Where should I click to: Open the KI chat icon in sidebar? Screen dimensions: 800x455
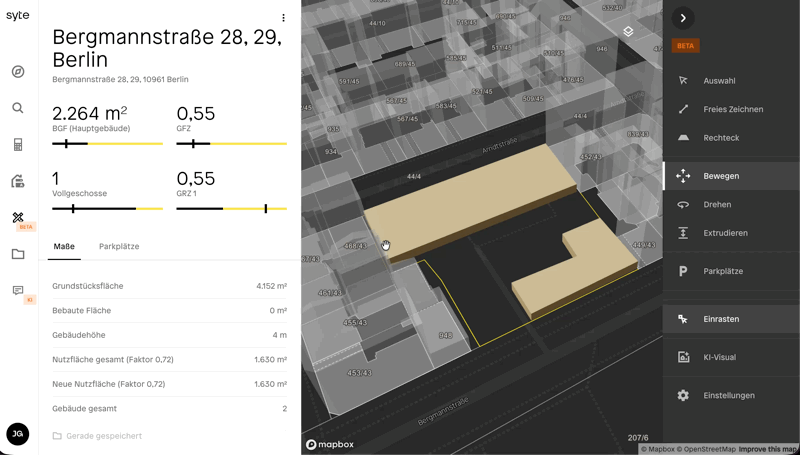[x=18, y=291]
